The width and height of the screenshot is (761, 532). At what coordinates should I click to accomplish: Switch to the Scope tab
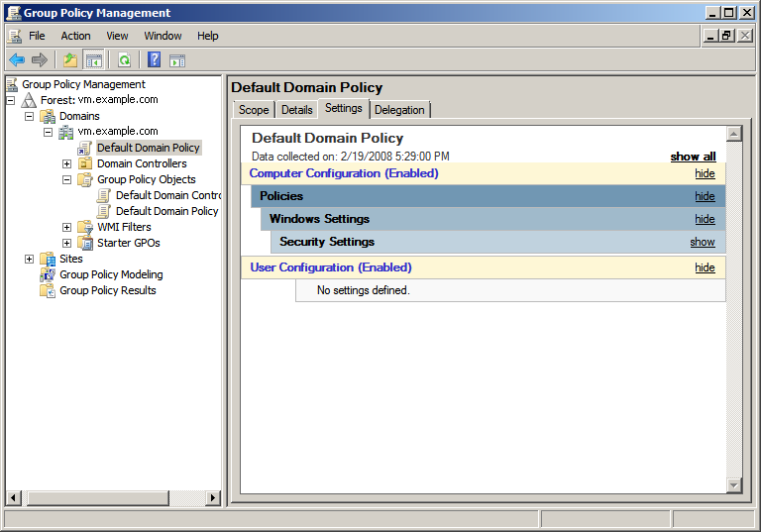coord(254,110)
